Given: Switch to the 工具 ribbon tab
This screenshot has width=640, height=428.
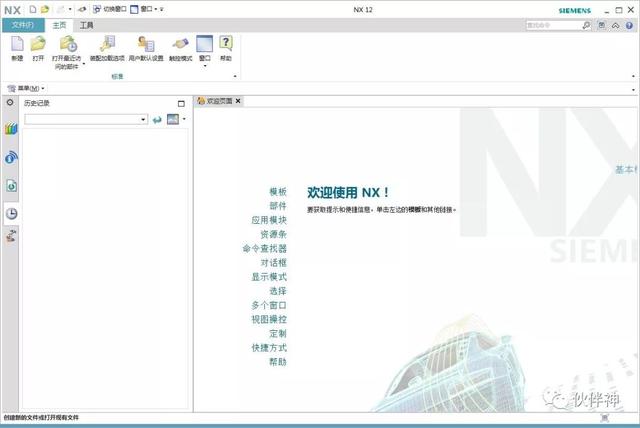Looking at the screenshot, I should (x=86, y=25).
